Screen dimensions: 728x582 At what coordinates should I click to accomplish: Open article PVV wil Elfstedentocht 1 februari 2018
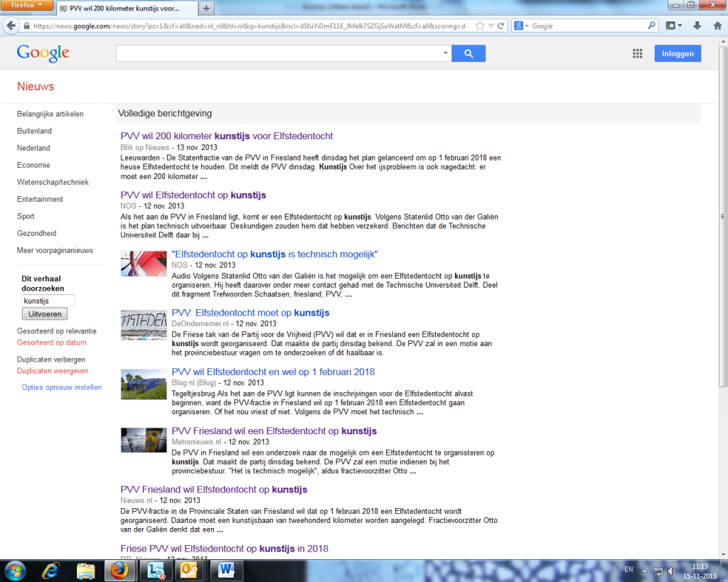273,372
